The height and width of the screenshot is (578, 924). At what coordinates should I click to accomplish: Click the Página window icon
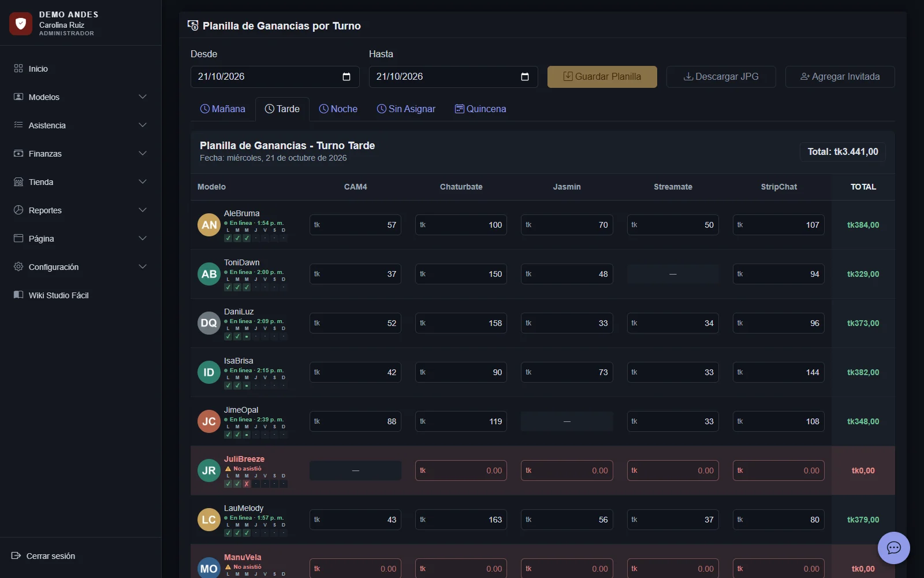(18, 238)
